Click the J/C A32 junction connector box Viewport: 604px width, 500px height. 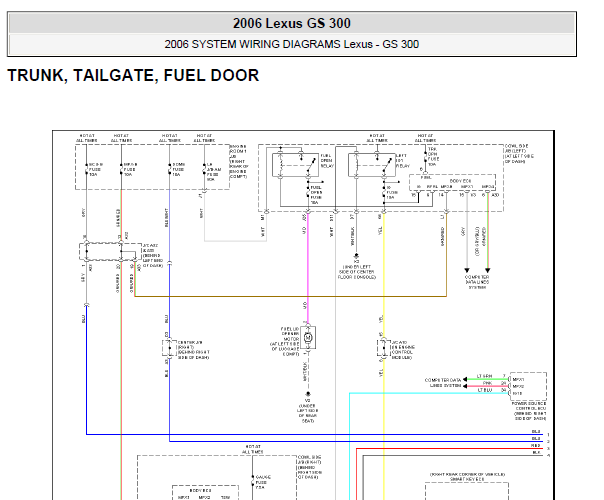click(x=110, y=252)
